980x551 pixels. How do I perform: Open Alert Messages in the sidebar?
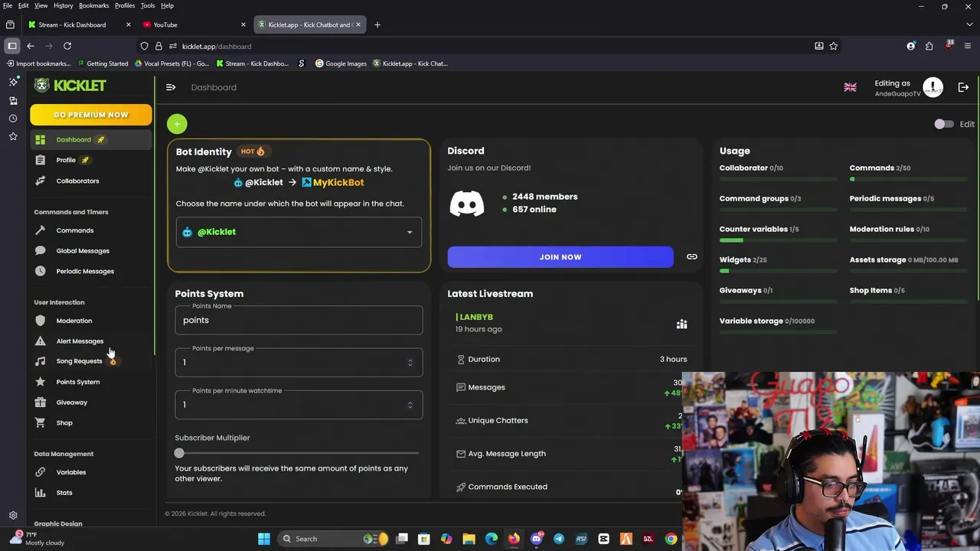(x=80, y=341)
